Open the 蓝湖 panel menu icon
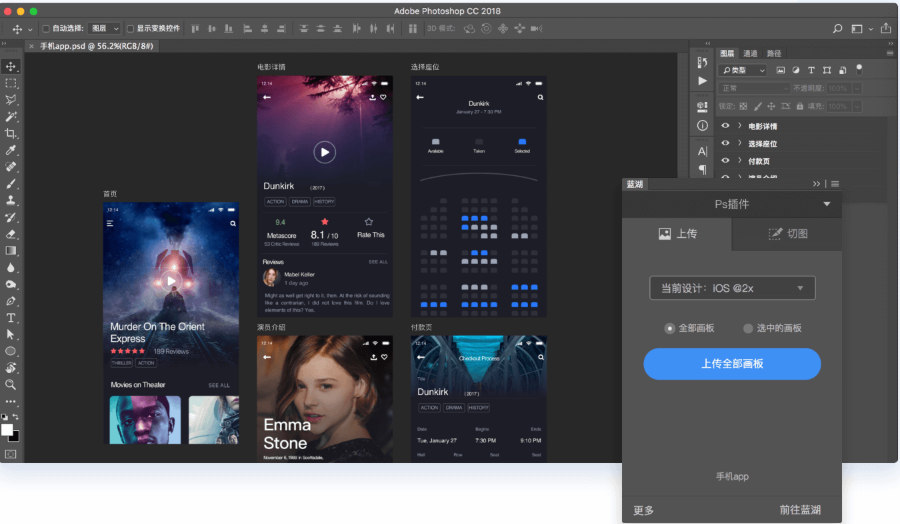The image size is (900, 524). [x=835, y=184]
